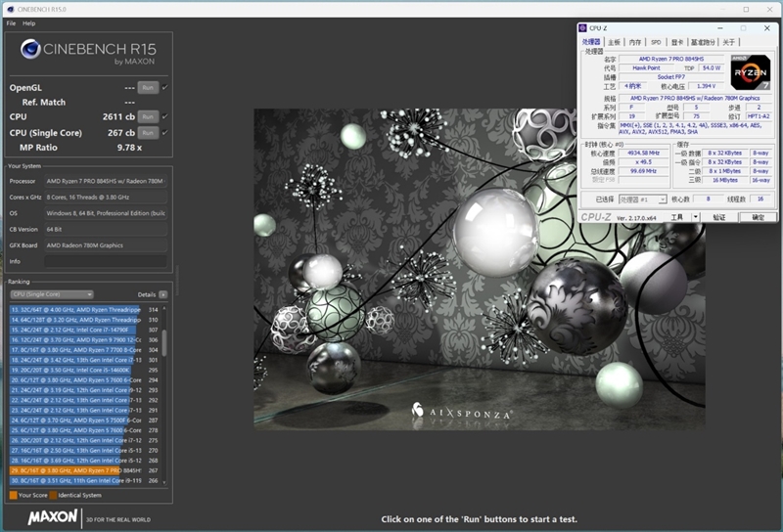Toggle the CPU test checkmark

click(164, 116)
